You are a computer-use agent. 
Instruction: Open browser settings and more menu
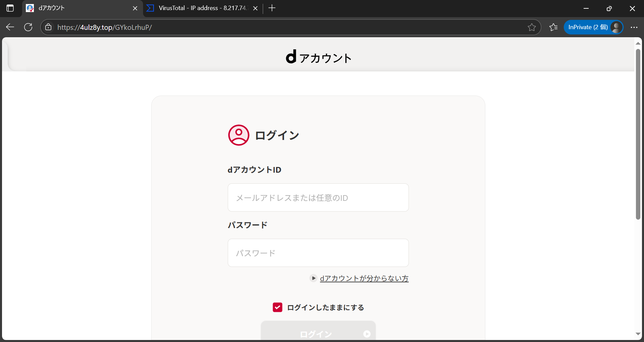[634, 27]
